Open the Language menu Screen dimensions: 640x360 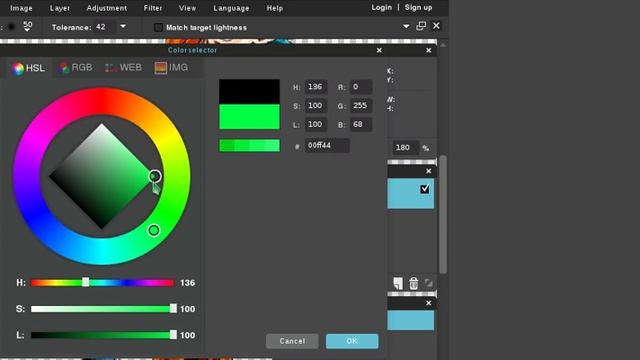pyautogui.click(x=231, y=8)
